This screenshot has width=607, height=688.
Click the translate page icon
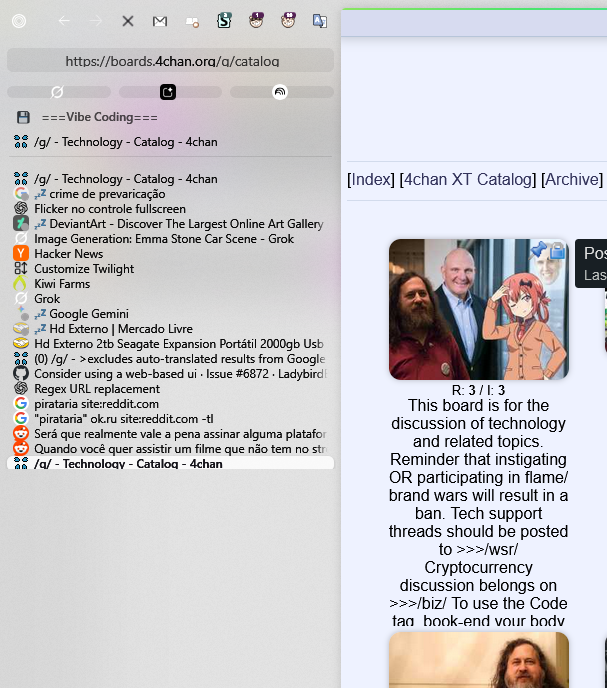[320, 21]
